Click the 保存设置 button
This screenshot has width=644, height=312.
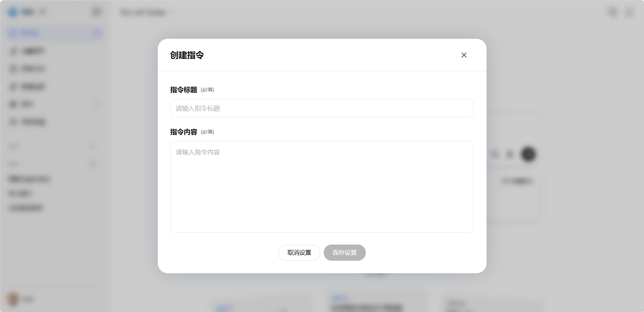pyautogui.click(x=345, y=253)
